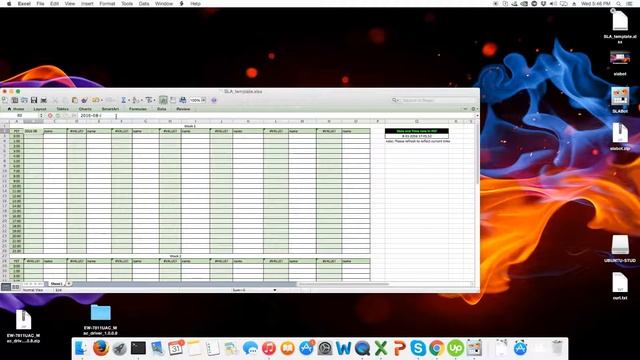Open Google Chrome from the dock

436,348
